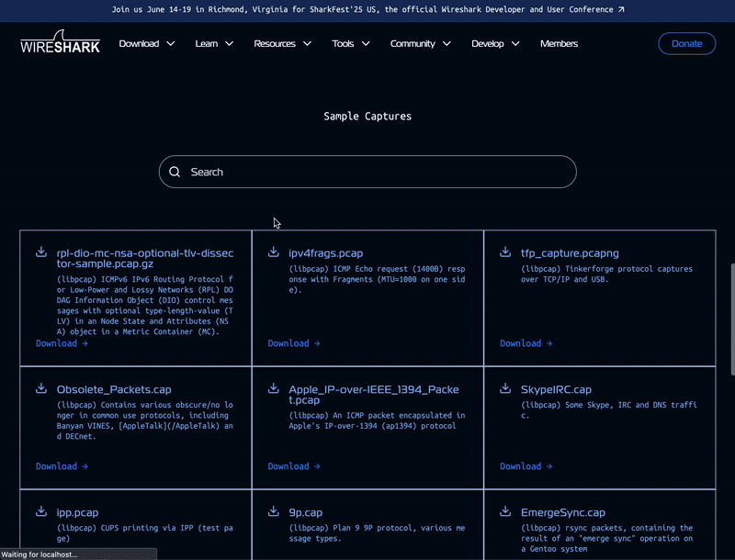This screenshot has height=560, width=735.
Task: Expand the Learn menu chevron
Action: click(229, 43)
